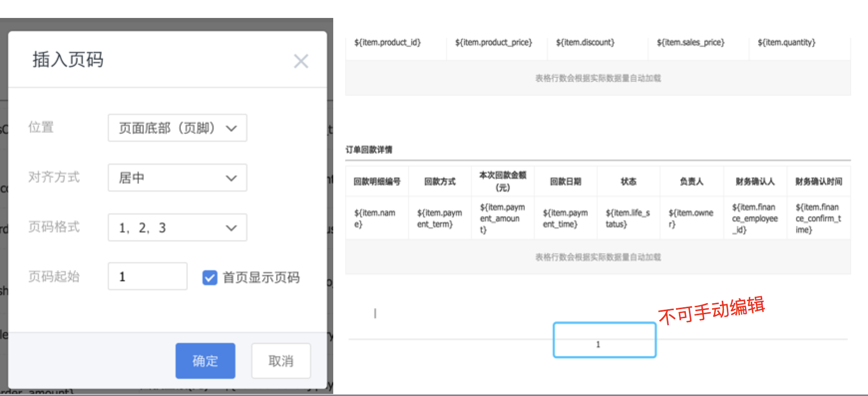Click the 回款方式 column header
The image size is (868, 396).
coord(440,182)
